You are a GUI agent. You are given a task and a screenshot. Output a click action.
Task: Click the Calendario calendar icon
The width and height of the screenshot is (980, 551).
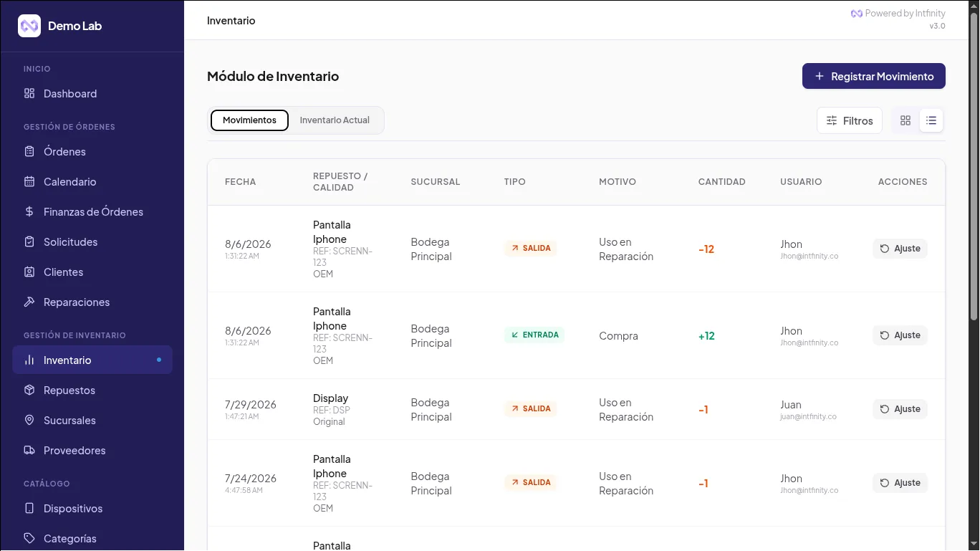(x=29, y=182)
